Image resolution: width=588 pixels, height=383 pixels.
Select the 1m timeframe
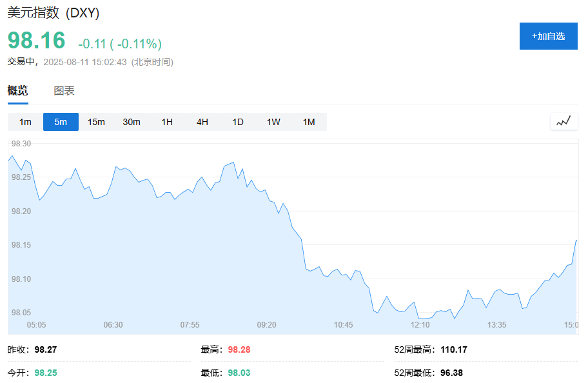point(26,122)
